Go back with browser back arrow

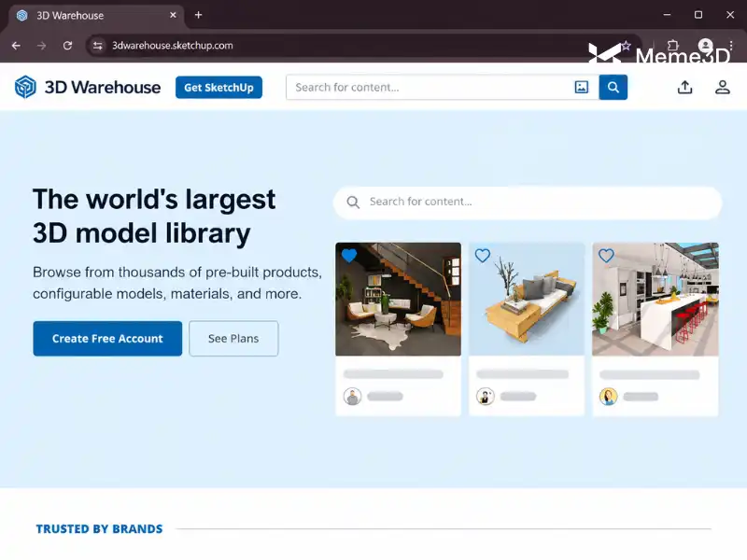pos(16,46)
